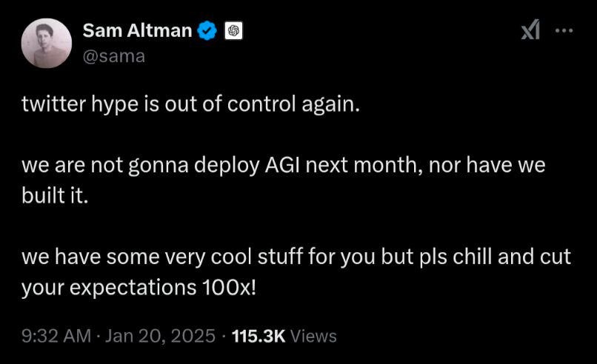Screen dimensions: 597x364
Task: Click 'next month' in the tweet text
Action: pos(364,165)
